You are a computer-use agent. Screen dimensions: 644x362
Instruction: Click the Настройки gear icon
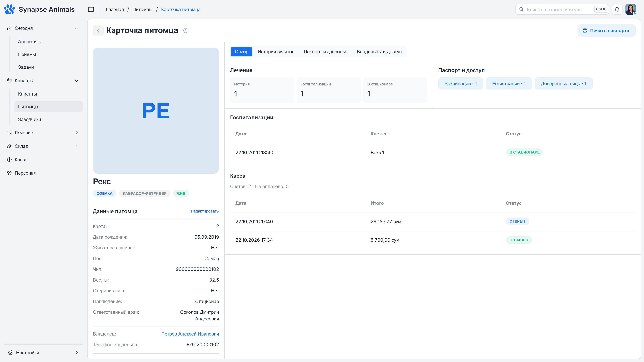point(11,352)
